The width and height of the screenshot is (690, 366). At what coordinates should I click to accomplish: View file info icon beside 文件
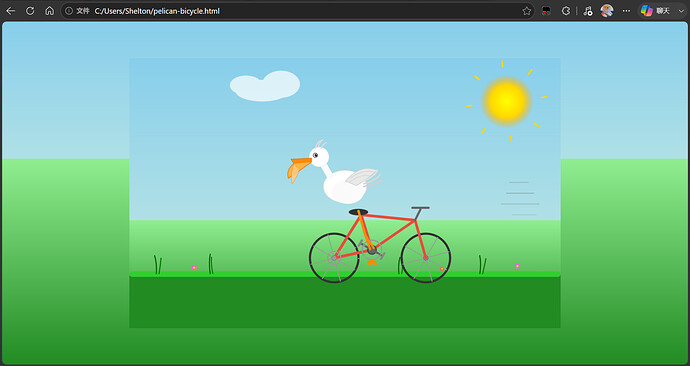pyautogui.click(x=69, y=11)
